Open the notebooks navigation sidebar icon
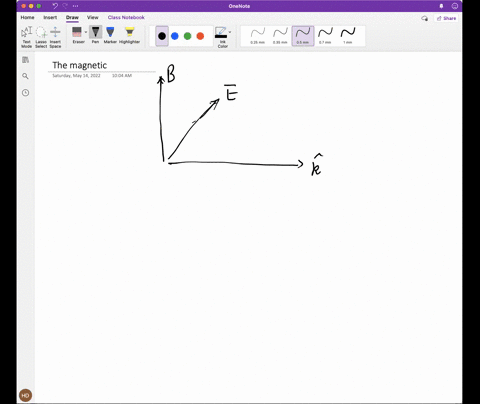This screenshot has width=480, height=404. tap(26, 60)
